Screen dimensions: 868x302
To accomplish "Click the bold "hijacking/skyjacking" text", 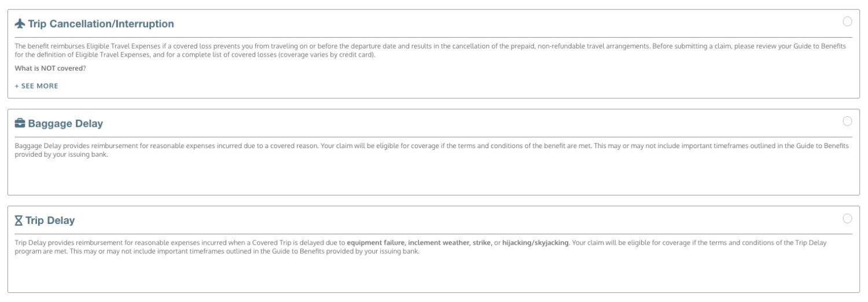I will (x=535, y=243).
